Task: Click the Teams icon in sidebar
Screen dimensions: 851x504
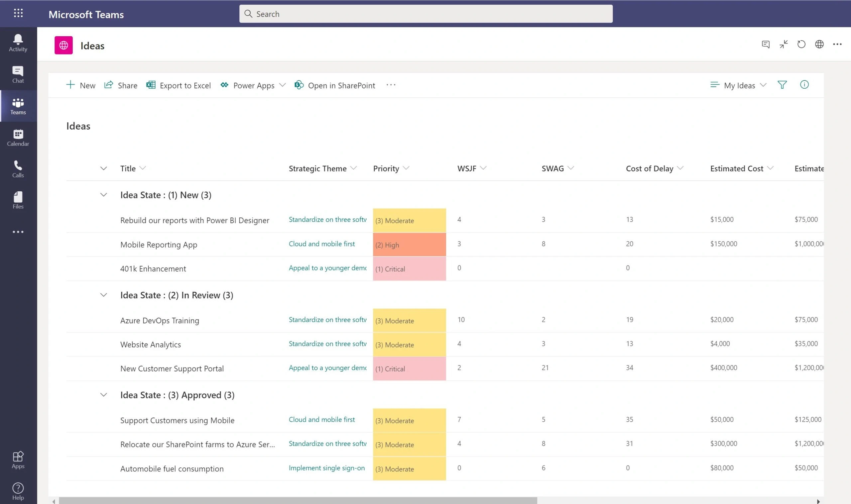Action: [x=18, y=106]
